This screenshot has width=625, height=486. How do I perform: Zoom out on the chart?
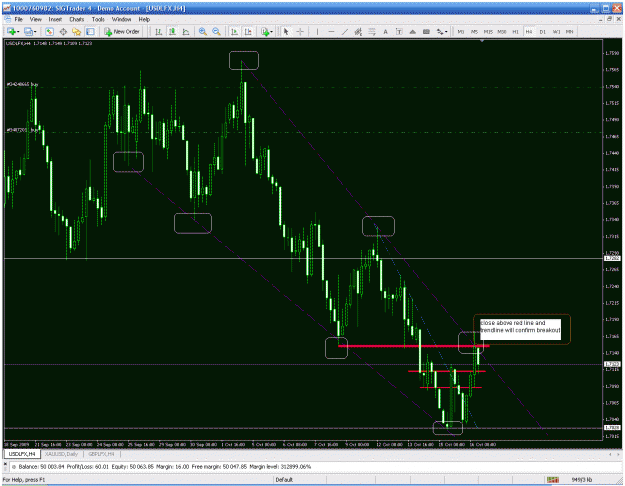pos(216,31)
